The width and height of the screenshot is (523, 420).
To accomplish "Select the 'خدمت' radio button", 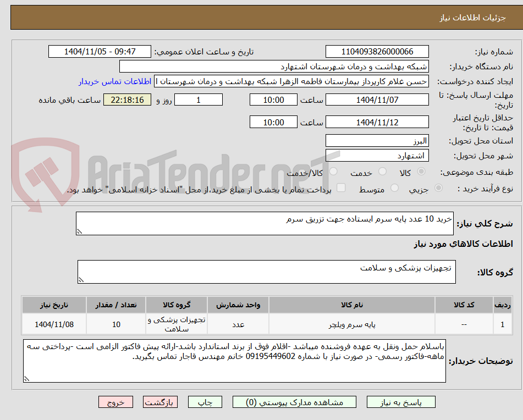I will tap(383, 172).
